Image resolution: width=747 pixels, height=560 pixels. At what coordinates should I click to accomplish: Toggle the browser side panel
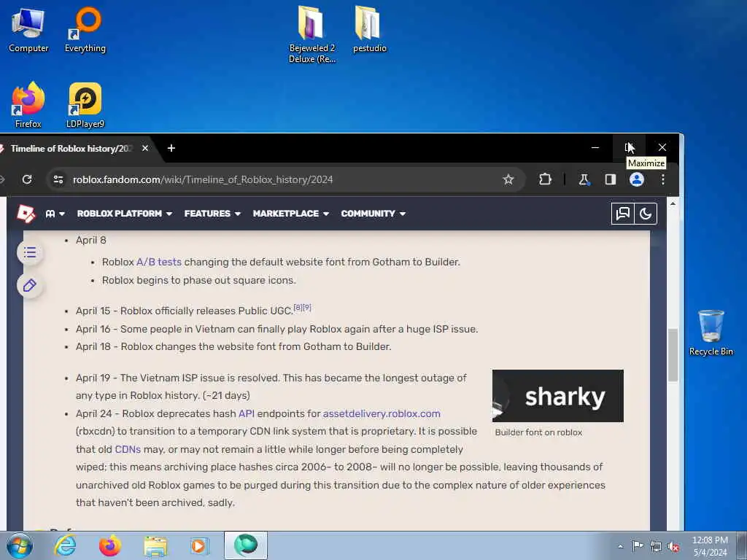pyautogui.click(x=611, y=179)
